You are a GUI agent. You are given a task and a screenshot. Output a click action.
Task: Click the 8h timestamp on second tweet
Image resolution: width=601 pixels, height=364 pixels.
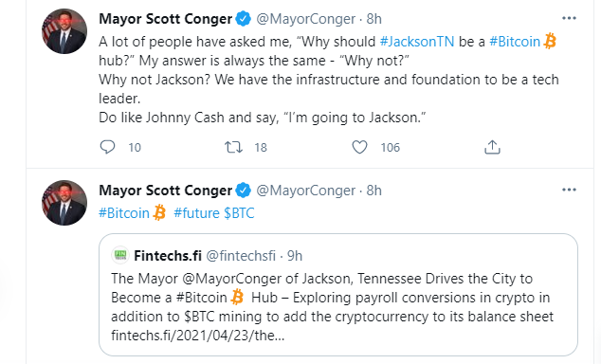point(374,191)
